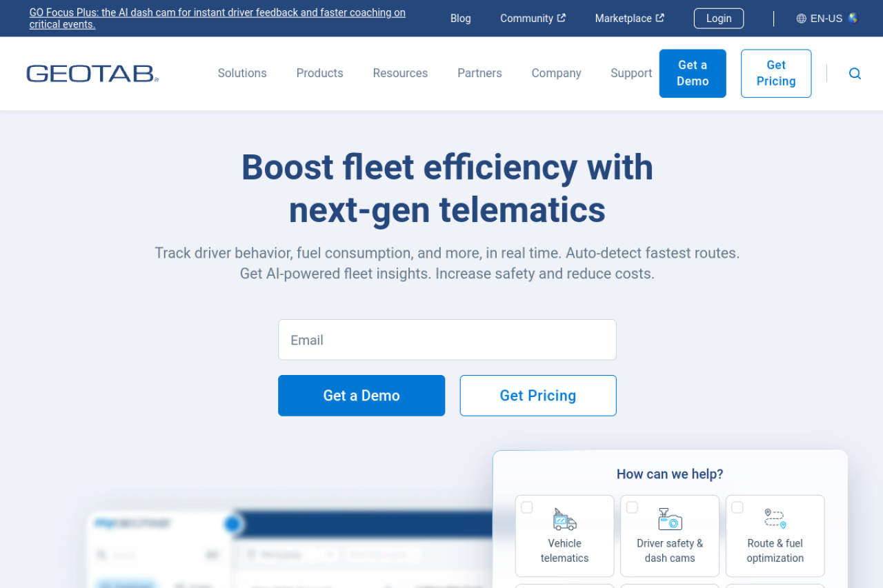Focus the Email input field
883x588 pixels.
447,340
